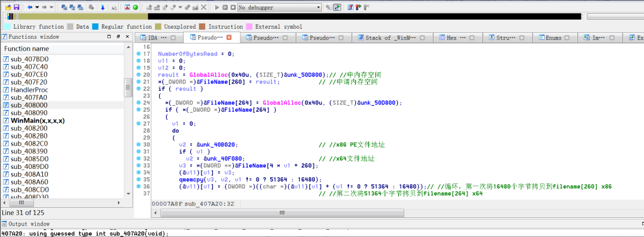The height and width of the screenshot is (237, 644).
Task: Open the back arrow history dropdown
Action: (x=37, y=7)
